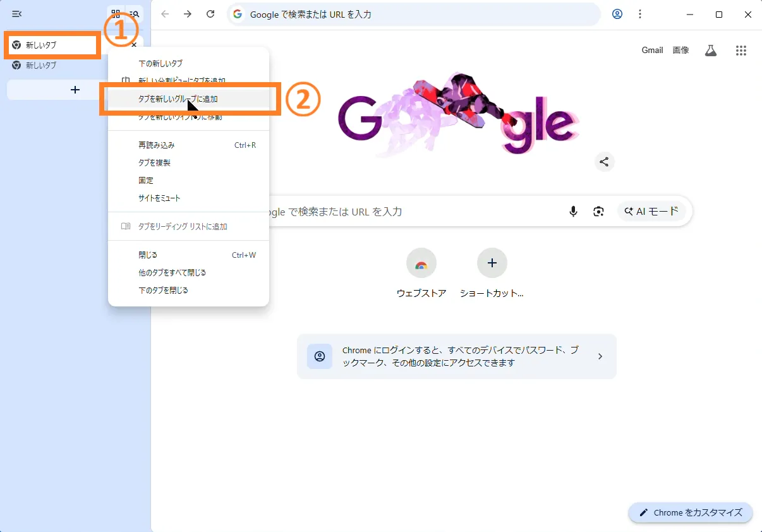The width and height of the screenshot is (762, 532).
Task: Choose 固定 to pin the tab
Action: pos(146,180)
